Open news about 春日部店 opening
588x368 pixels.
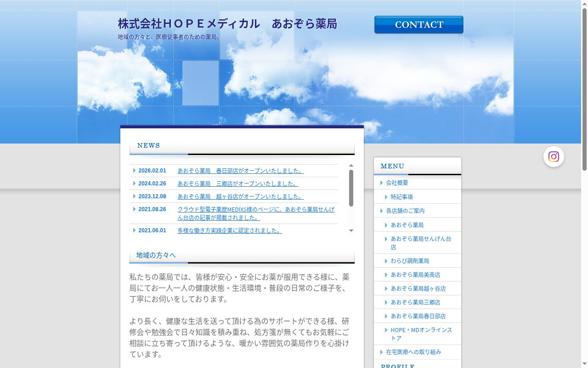pyautogui.click(x=241, y=171)
